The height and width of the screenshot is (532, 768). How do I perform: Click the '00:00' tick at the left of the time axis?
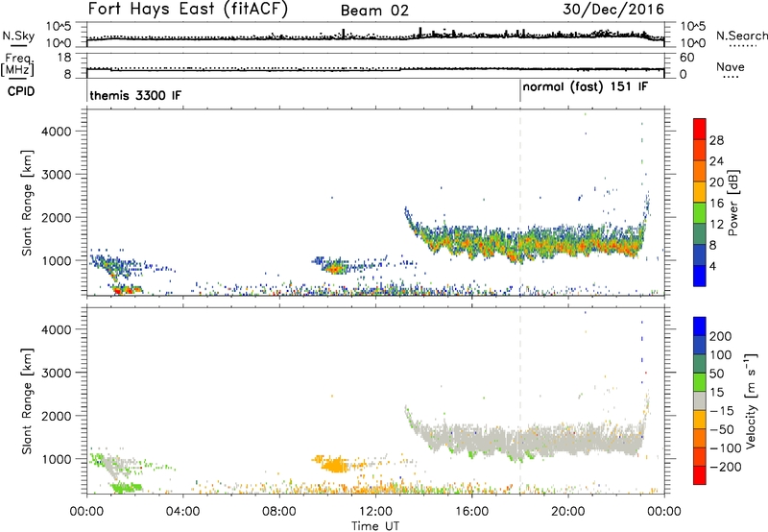pos(86,512)
